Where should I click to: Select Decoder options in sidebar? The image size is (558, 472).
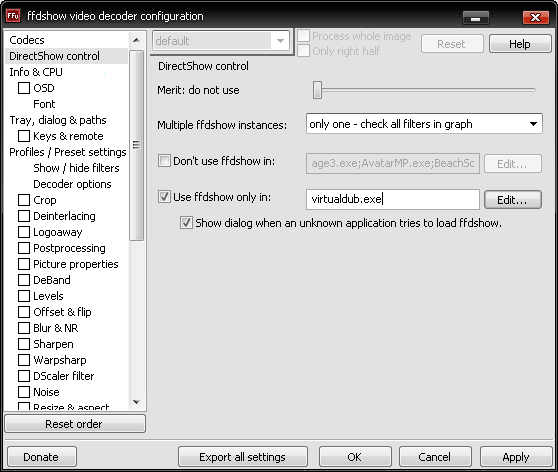pos(72,184)
